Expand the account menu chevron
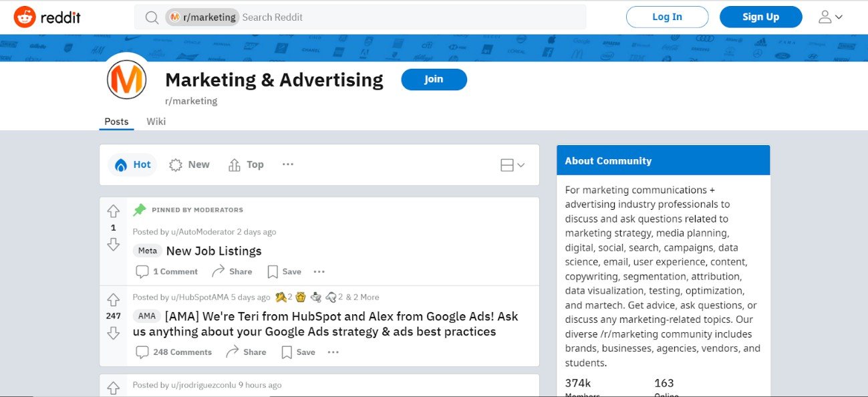The width and height of the screenshot is (868, 397). click(x=839, y=16)
